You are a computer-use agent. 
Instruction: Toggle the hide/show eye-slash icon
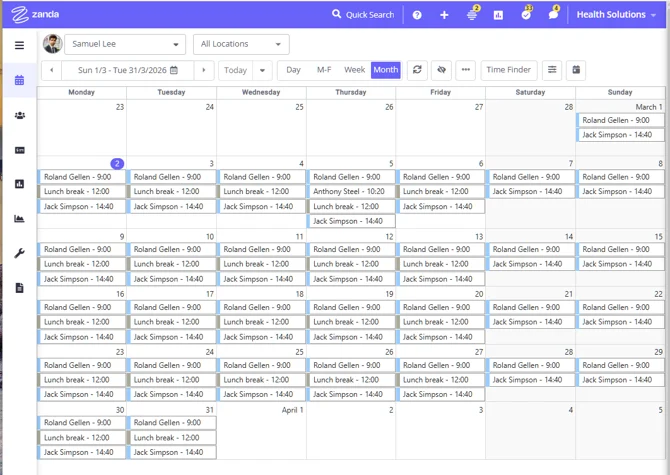[441, 70]
